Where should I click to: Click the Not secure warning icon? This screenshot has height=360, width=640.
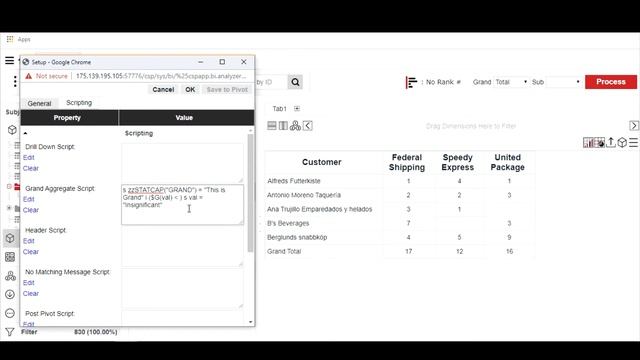coord(28,76)
